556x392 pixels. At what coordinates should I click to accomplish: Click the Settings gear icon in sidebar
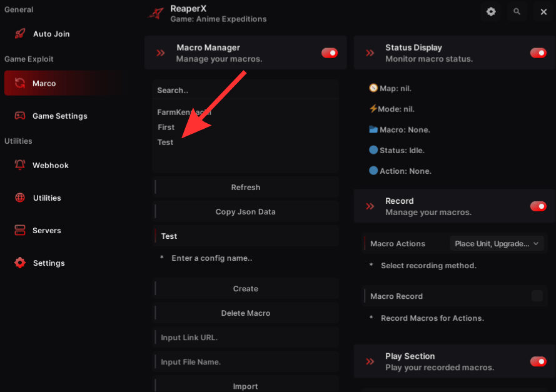pyautogui.click(x=20, y=263)
